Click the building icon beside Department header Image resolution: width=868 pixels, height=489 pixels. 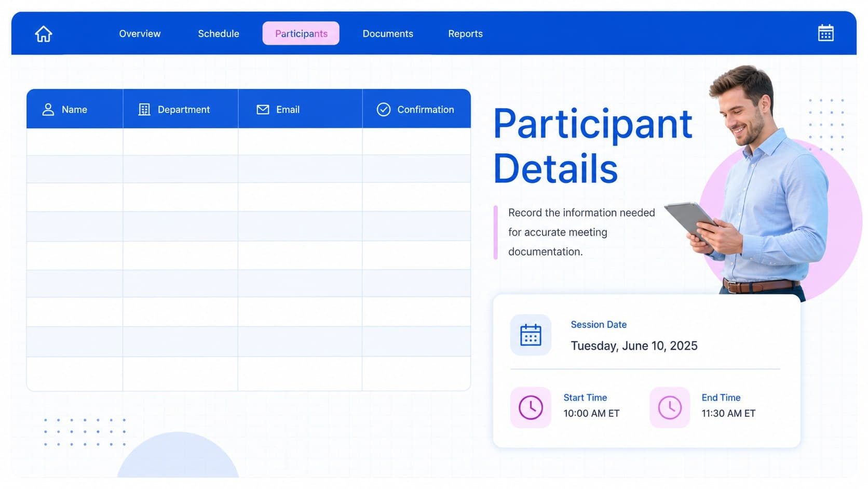point(144,110)
